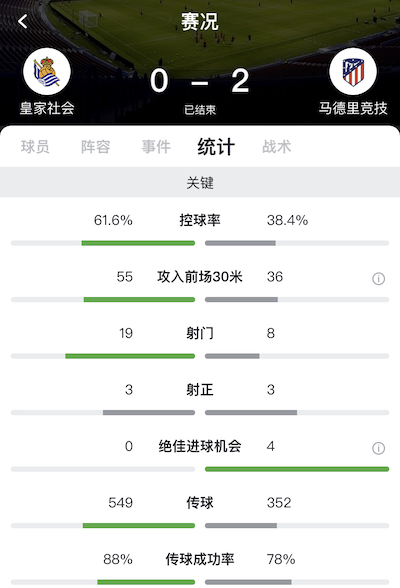Click the 皇家社会 team name

47,108
